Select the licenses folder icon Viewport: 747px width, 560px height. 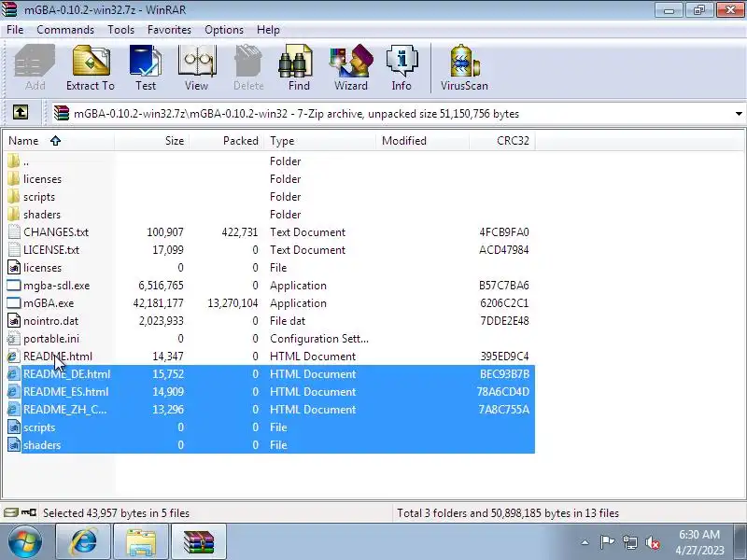click(x=14, y=179)
